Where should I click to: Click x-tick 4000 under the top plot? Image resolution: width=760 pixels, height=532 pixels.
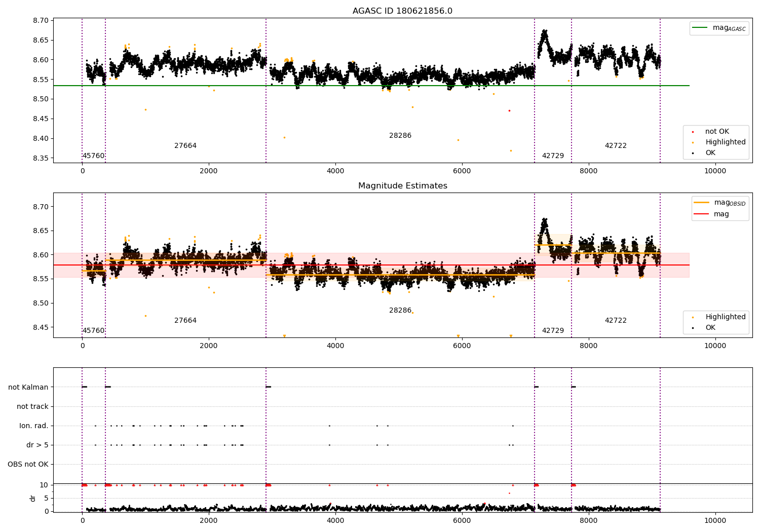coord(335,171)
